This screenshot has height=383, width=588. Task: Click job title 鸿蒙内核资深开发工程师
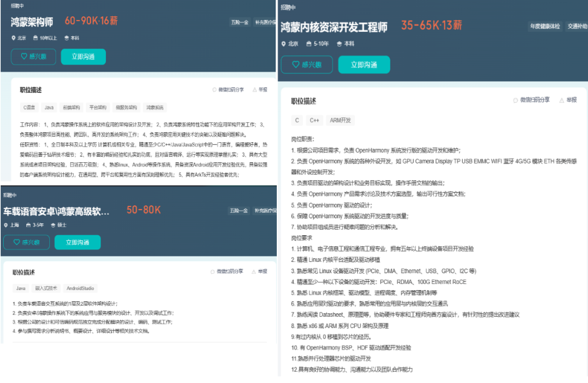click(x=334, y=27)
